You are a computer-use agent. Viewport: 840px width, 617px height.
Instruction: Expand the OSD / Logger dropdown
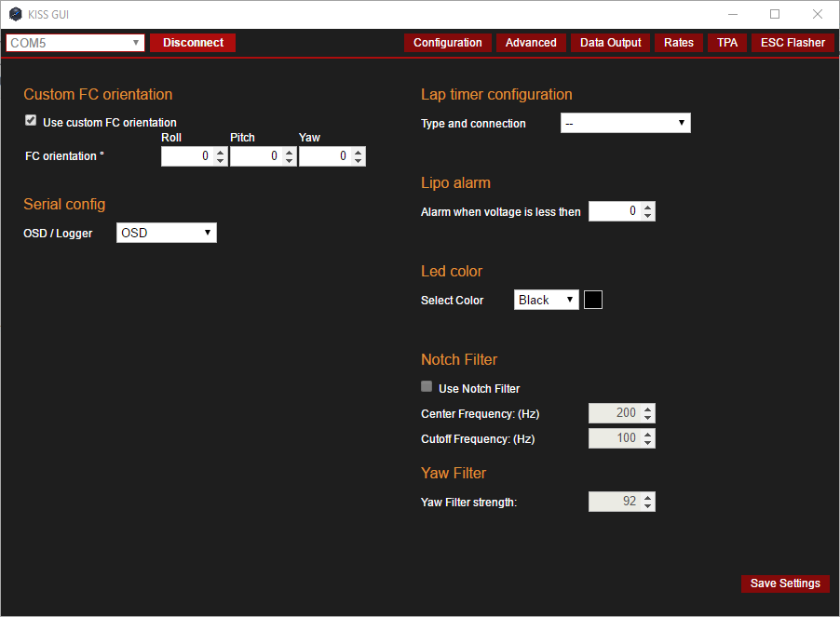(x=166, y=233)
